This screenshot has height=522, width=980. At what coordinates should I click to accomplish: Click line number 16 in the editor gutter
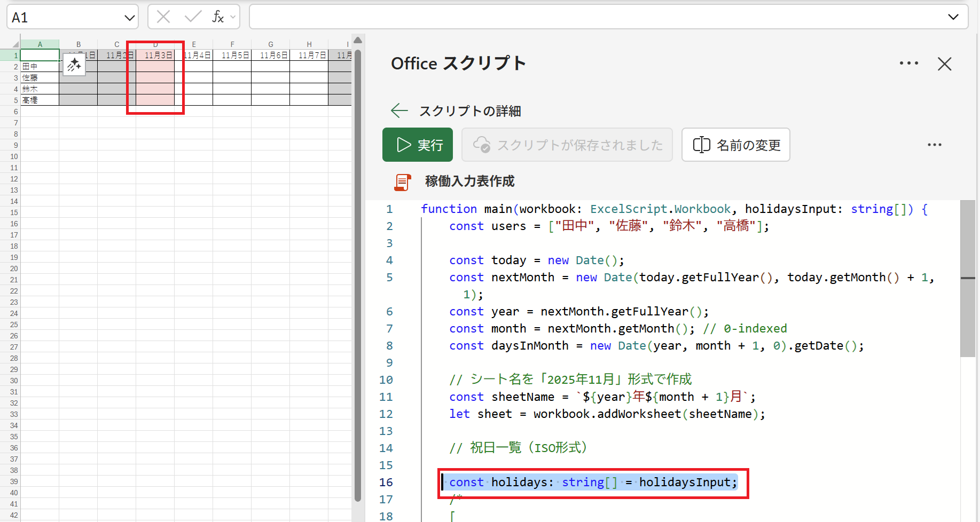386,483
